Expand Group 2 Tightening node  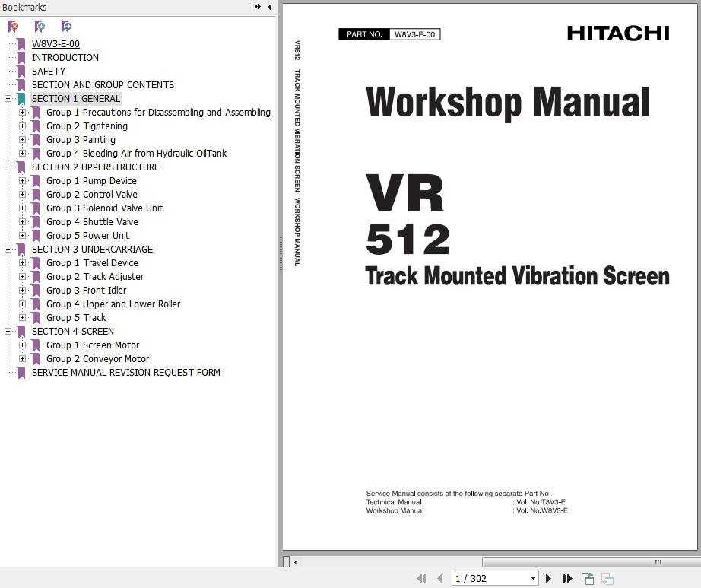[22, 126]
